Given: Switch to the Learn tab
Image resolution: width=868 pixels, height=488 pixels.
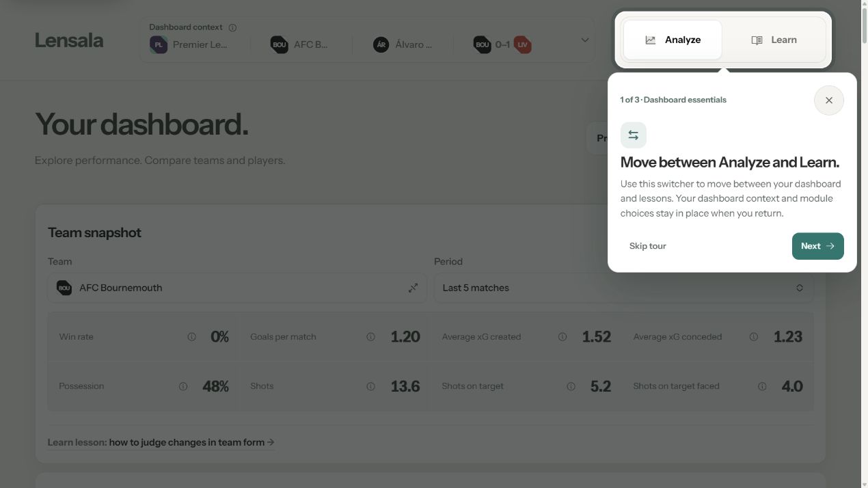Looking at the screenshot, I should tap(774, 40).
